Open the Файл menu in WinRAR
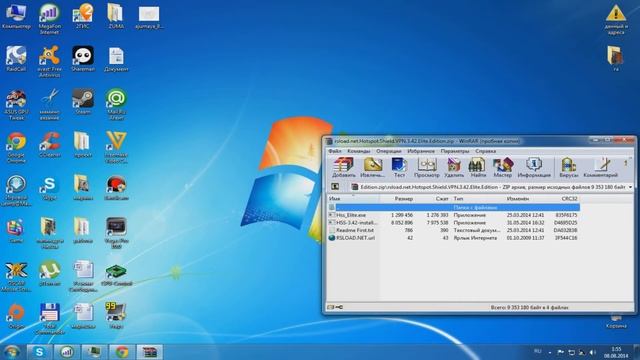 (x=335, y=151)
